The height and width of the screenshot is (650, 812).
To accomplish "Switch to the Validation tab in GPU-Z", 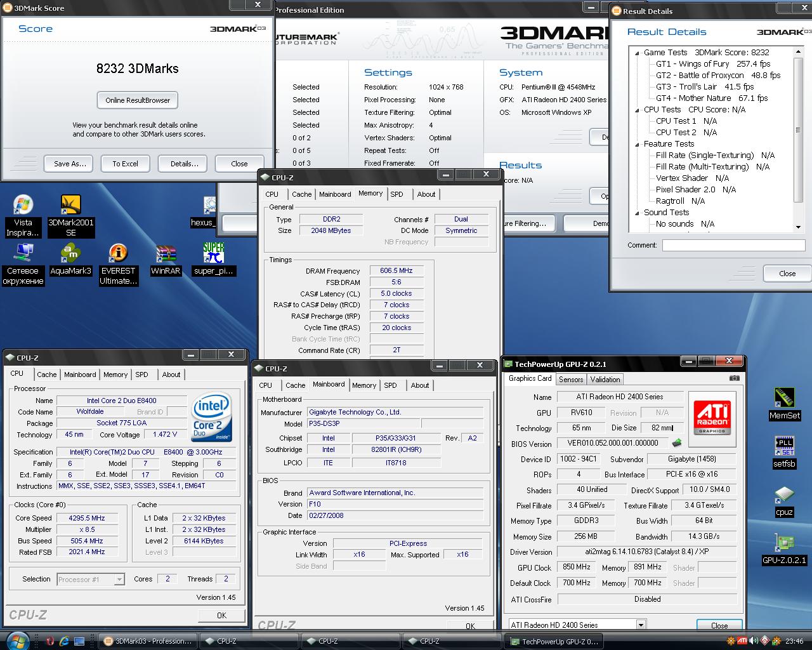I will (x=605, y=379).
